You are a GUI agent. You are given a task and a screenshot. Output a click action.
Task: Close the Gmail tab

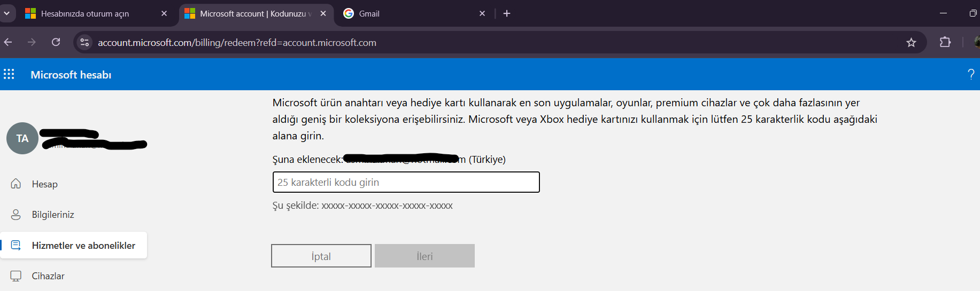pos(482,13)
